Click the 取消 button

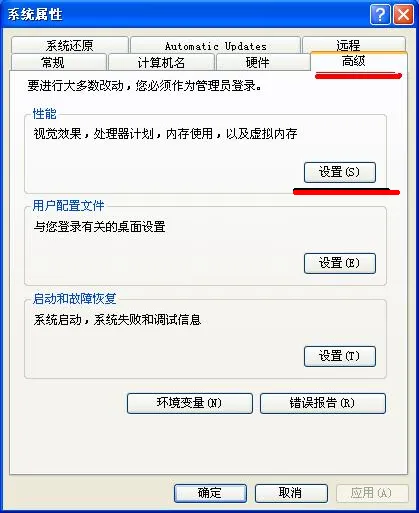pyautogui.click(x=291, y=493)
